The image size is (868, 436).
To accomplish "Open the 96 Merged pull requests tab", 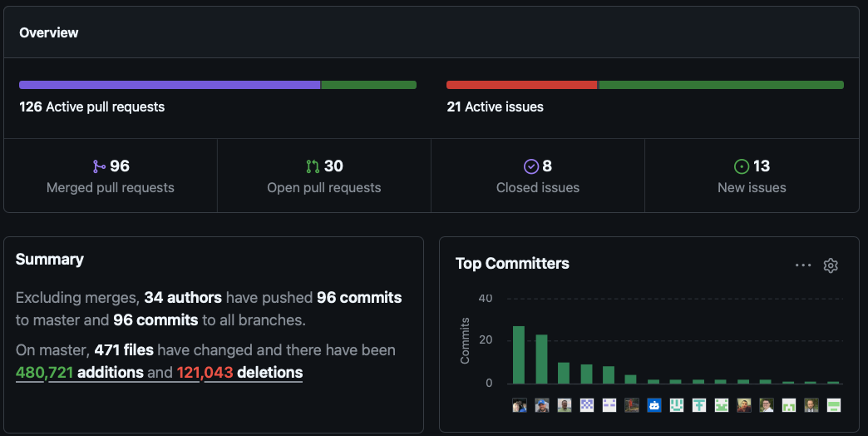I will click(111, 176).
